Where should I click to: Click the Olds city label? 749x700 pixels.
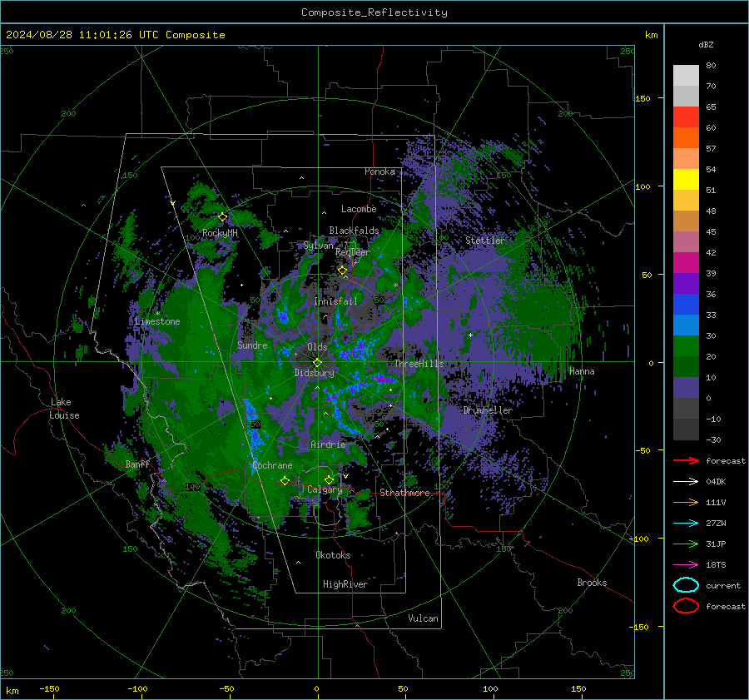tap(317, 347)
